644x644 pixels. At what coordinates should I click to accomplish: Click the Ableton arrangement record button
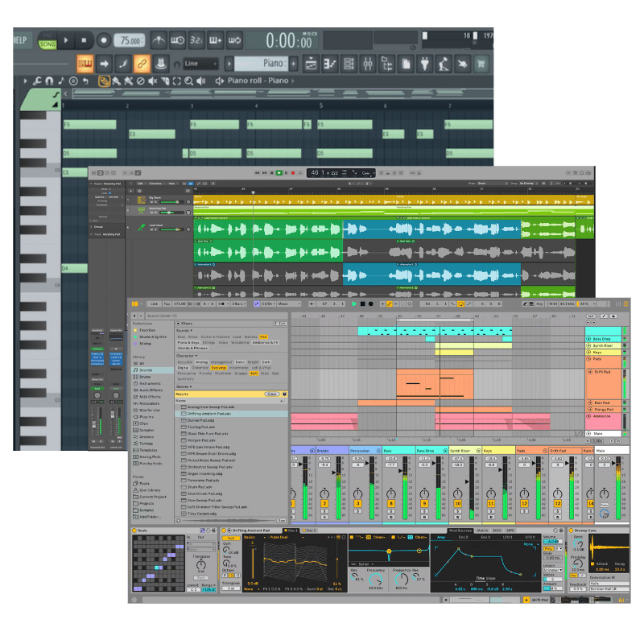click(370, 304)
